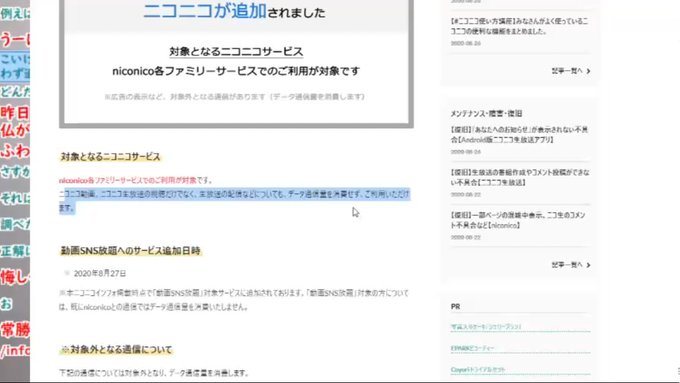This screenshot has height=383, width=680.
Task: Click the grey ※広告の表示など note in the banner
Action: click(234, 97)
